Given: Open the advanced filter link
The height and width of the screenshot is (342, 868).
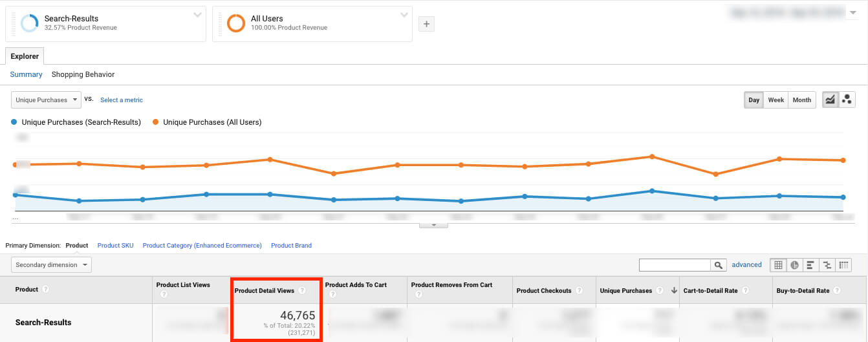Looking at the screenshot, I should coord(746,265).
